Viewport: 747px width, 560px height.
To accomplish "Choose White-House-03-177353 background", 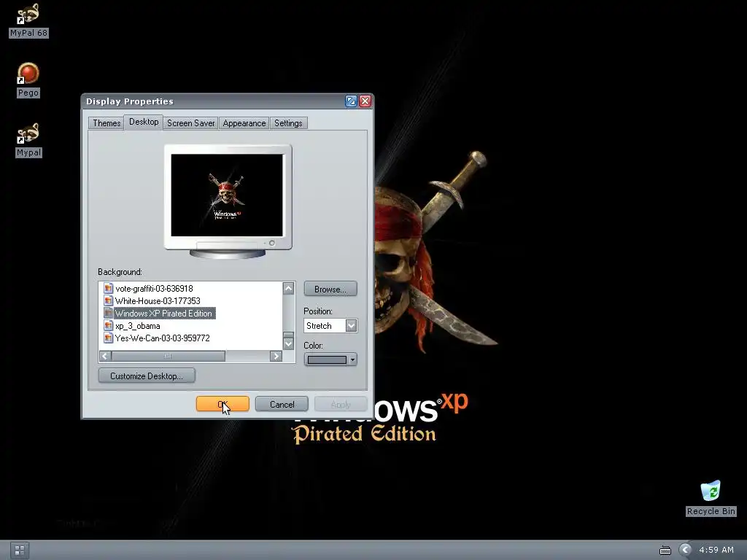I will [x=158, y=300].
